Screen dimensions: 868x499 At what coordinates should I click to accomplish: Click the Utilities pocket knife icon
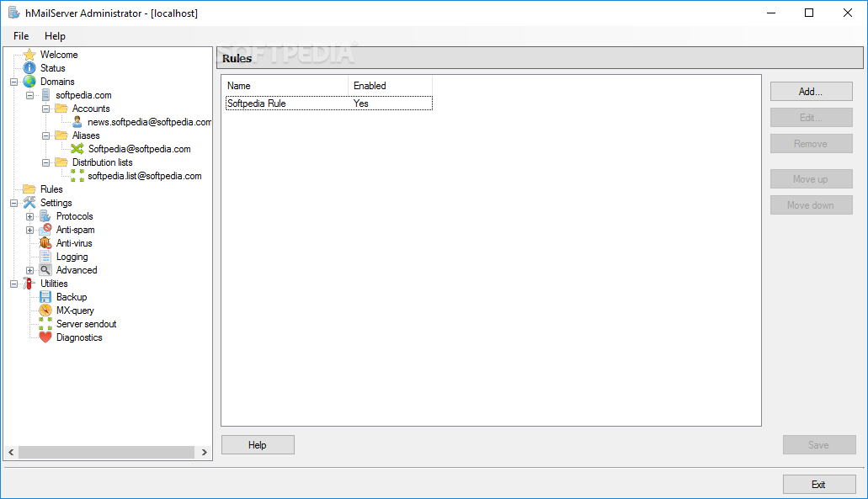[x=29, y=284]
